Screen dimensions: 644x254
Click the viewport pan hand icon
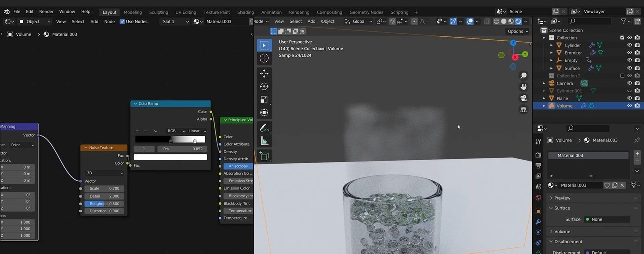click(x=523, y=87)
